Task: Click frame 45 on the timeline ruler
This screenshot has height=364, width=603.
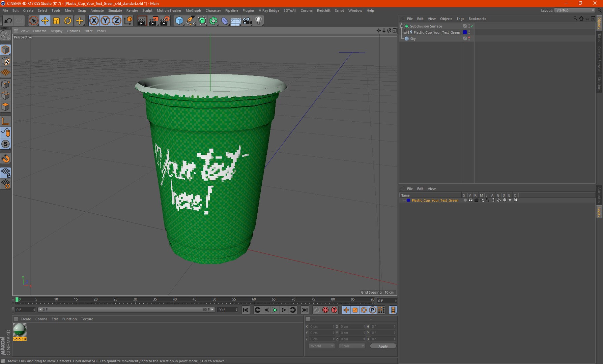Action: point(195,299)
